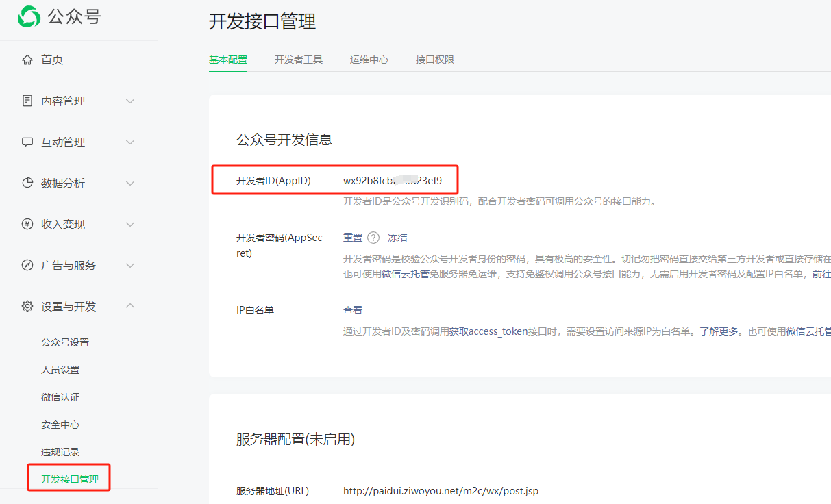Viewport: 831px width, 504px height.
Task: Click the 公众号开发信息 heading
Action: point(284,140)
